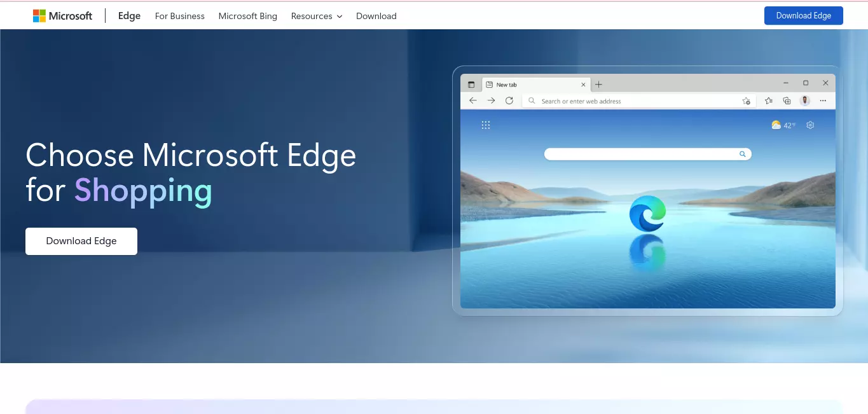Click the magnifier icon in the address bar
Image resolution: width=868 pixels, height=414 pixels.
tap(532, 101)
